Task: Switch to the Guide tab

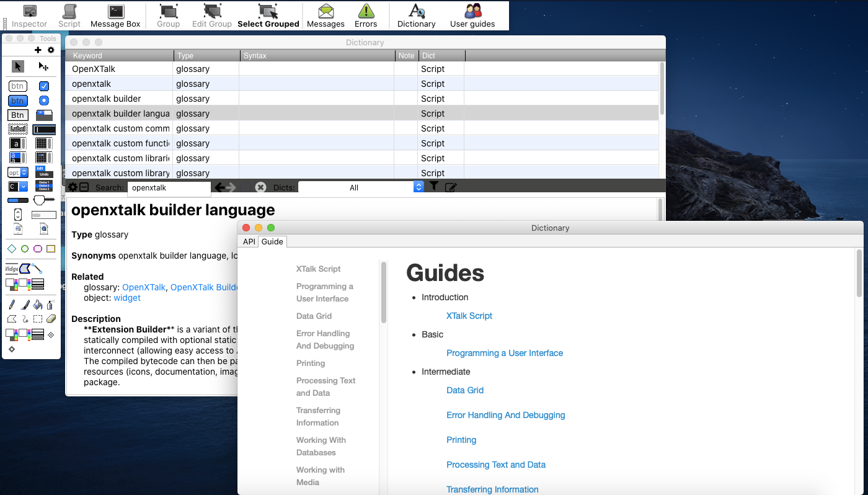Action: pyautogui.click(x=272, y=241)
